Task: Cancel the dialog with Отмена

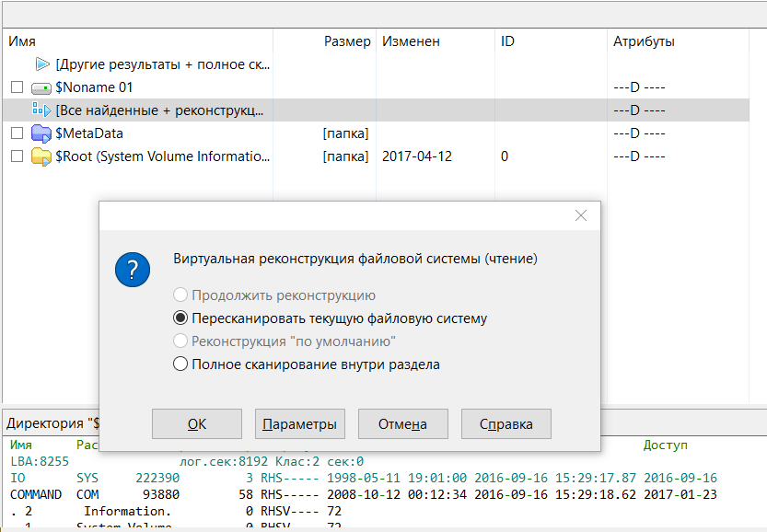Action: (401, 423)
